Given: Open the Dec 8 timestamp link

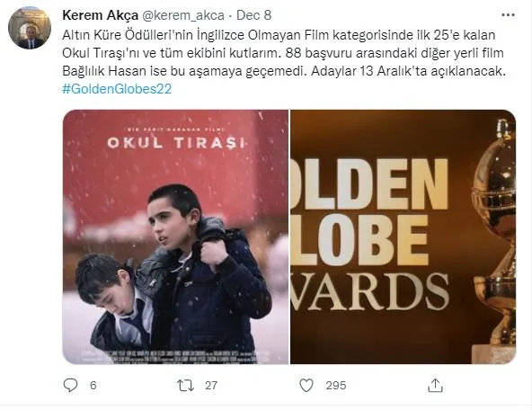Looking at the screenshot, I should 253,15.
